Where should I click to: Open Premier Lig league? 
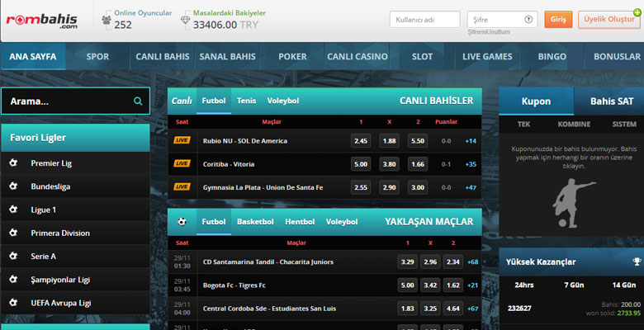coord(76,163)
